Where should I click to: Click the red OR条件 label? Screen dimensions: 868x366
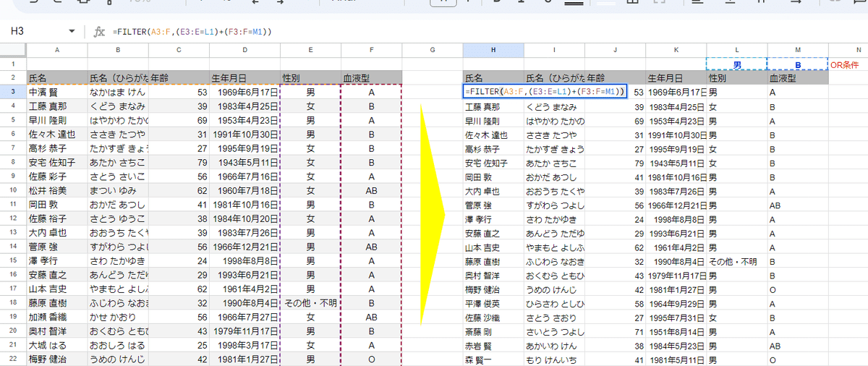tap(844, 64)
